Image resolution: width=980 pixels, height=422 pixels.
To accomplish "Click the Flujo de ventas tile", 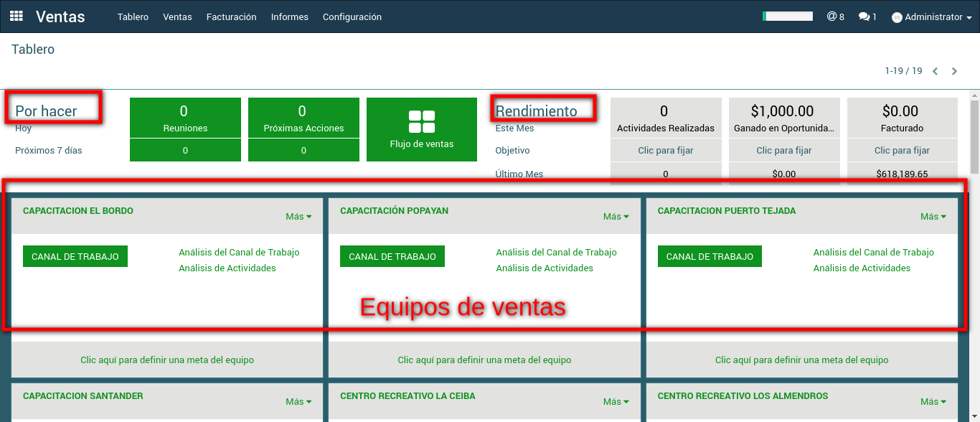I will [422, 129].
